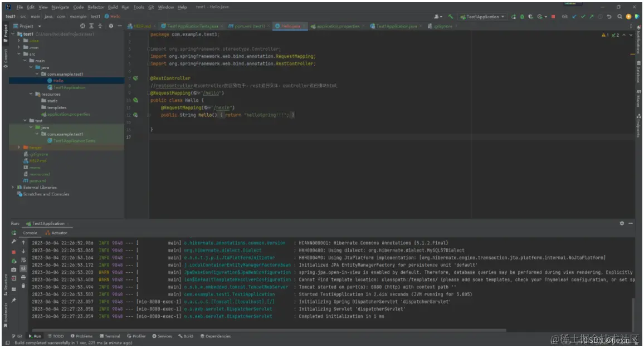The image size is (644, 349).
Task: Switch to the Actuator tab in Run panel
Action: 56,233
